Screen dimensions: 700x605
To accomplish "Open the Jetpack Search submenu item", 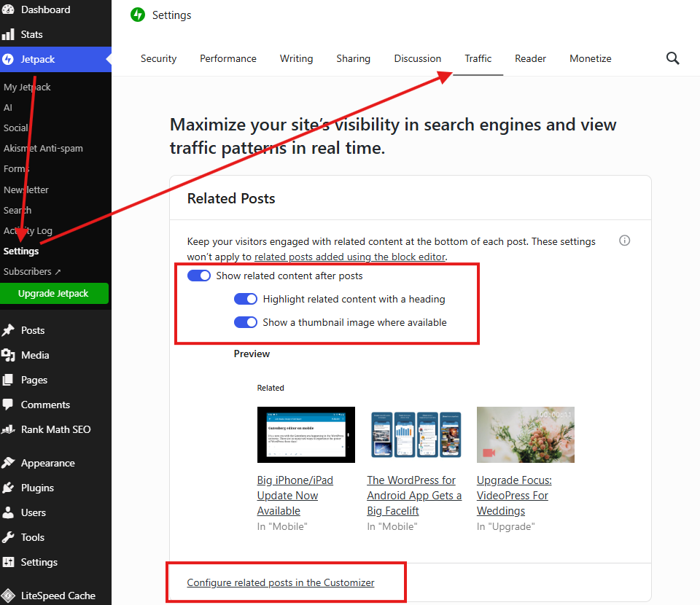I will click(17, 210).
